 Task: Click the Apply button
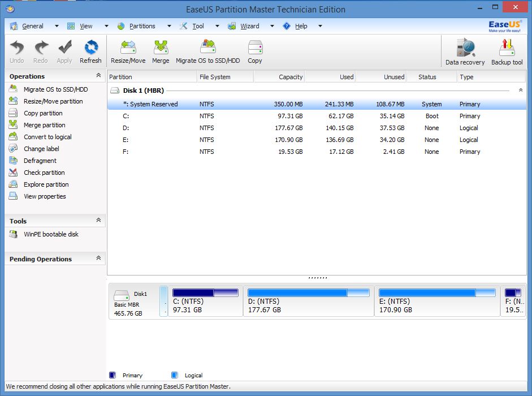click(x=64, y=51)
